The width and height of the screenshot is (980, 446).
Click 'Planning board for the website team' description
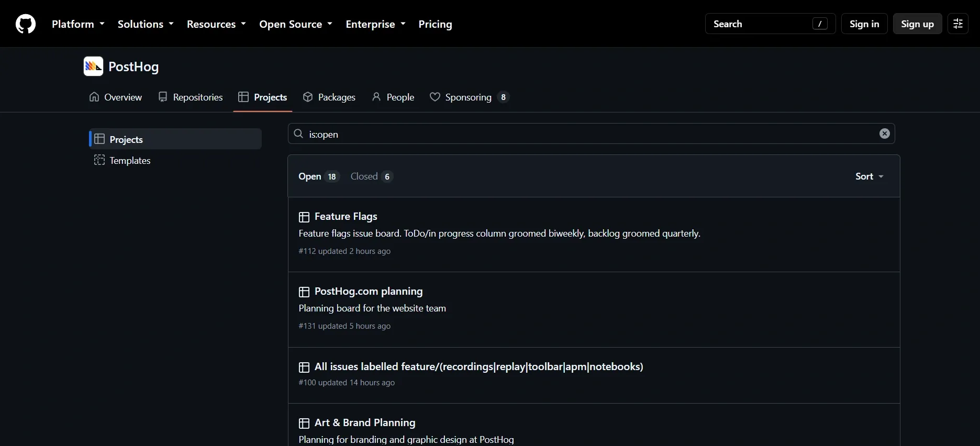point(372,308)
